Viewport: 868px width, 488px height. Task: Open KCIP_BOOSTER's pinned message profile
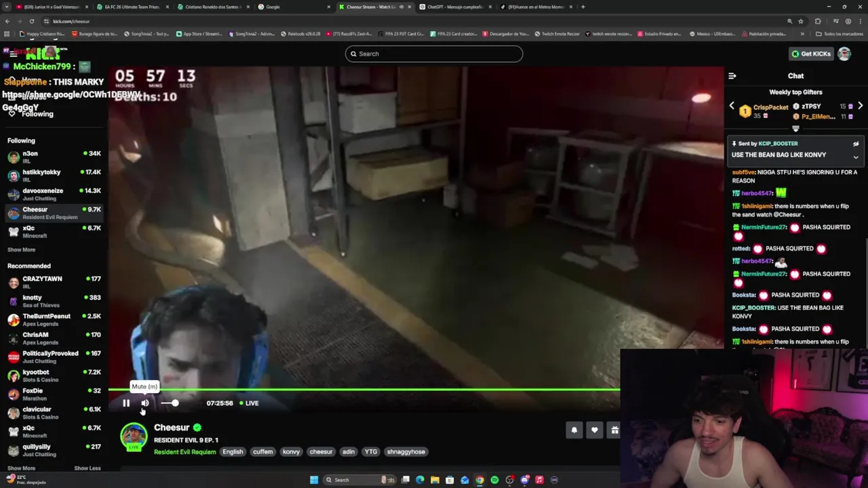click(x=778, y=144)
